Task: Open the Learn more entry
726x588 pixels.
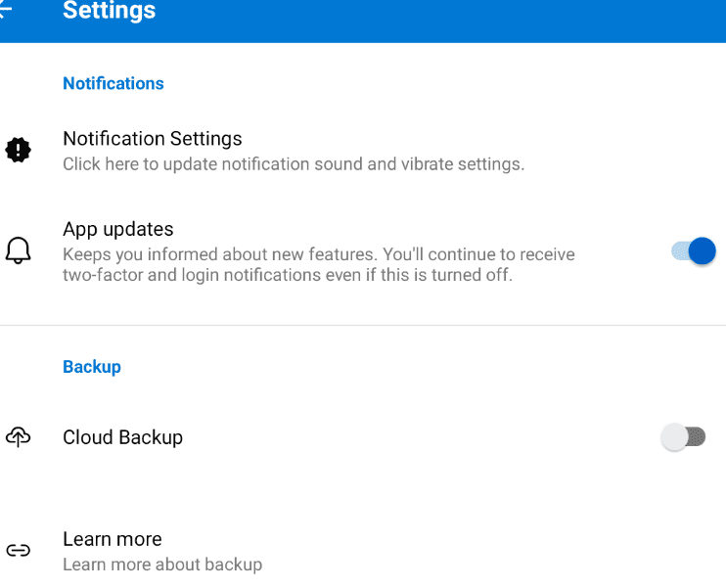Action: point(113,539)
